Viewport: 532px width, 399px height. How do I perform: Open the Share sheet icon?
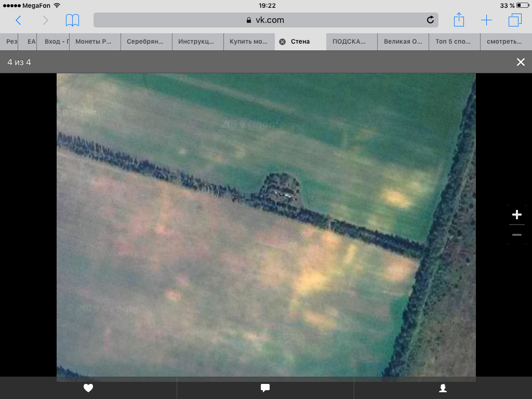pyautogui.click(x=459, y=20)
